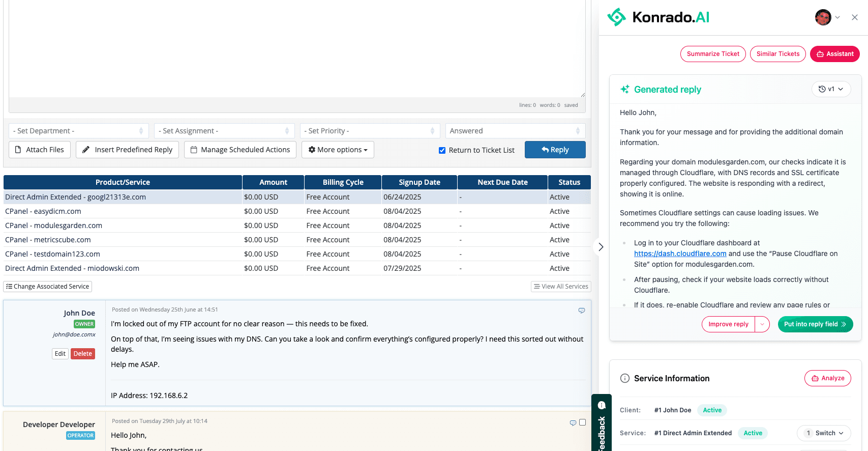Click comment icon on Developer's post
868x451 pixels.
[x=573, y=423]
